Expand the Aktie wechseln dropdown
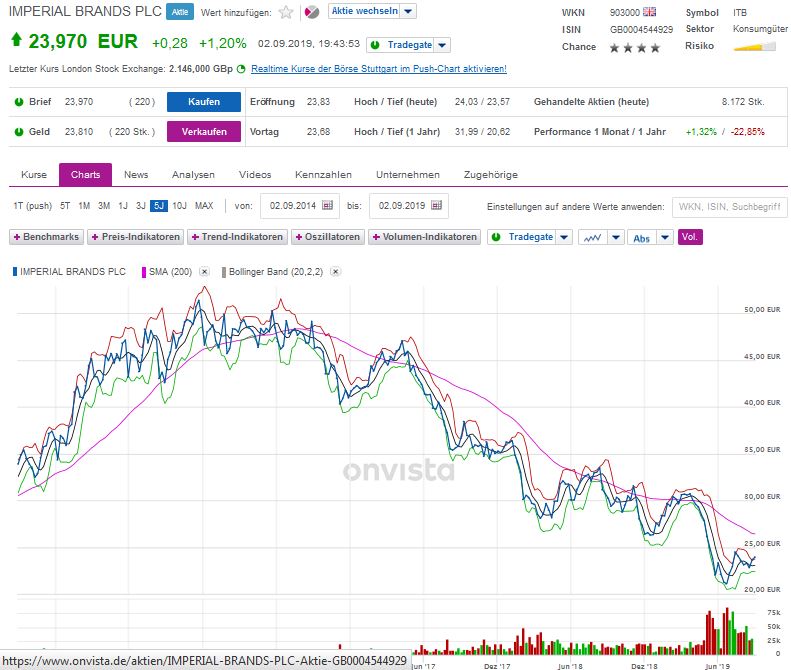The width and height of the screenshot is (791, 670). point(373,12)
